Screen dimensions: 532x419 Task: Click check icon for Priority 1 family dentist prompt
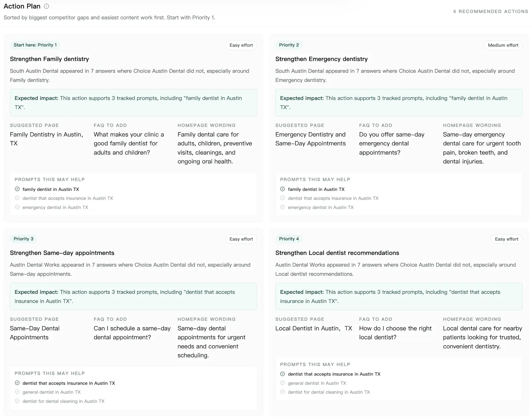(x=17, y=189)
